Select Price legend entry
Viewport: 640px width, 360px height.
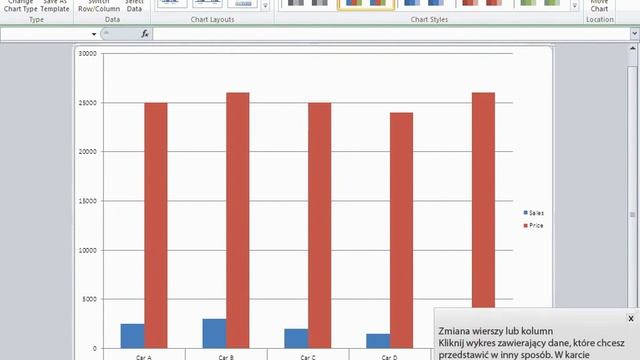coord(533,225)
